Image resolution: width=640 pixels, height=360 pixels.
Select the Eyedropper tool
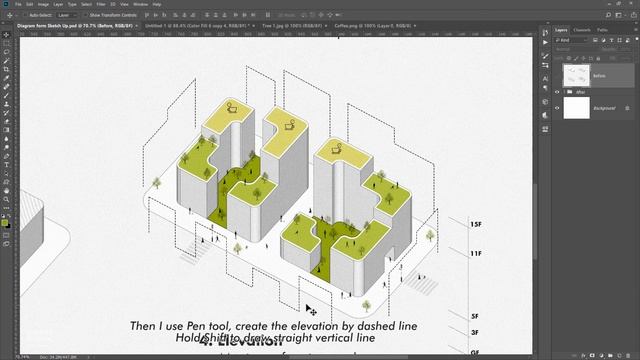pos(6,78)
